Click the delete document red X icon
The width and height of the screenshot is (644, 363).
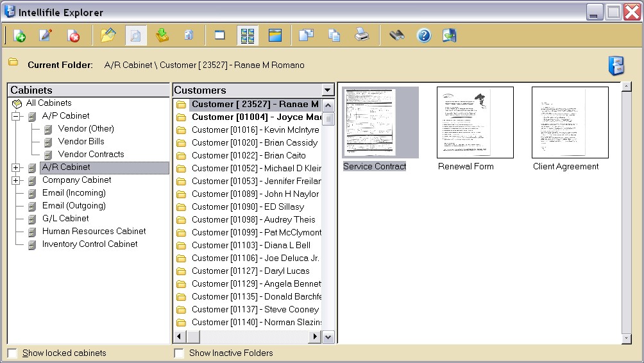73,36
